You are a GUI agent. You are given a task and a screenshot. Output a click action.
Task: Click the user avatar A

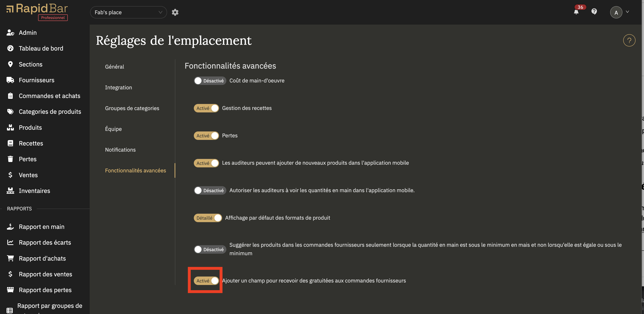(x=616, y=12)
